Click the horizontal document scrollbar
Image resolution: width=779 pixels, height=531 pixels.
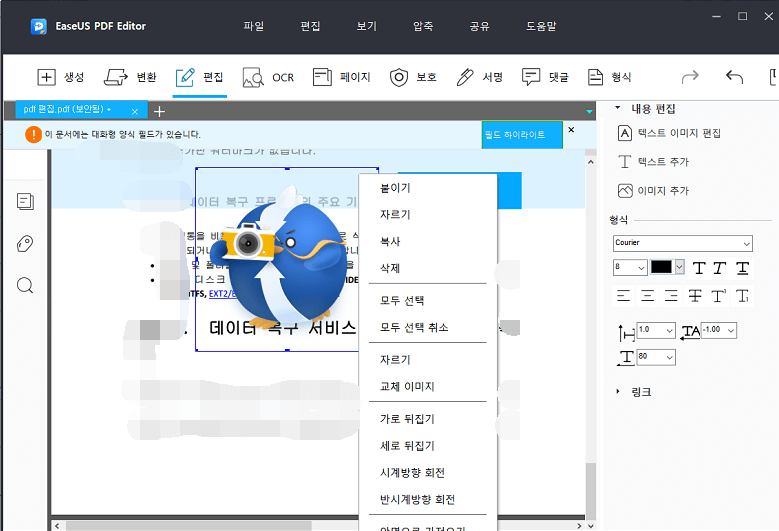pos(189,526)
